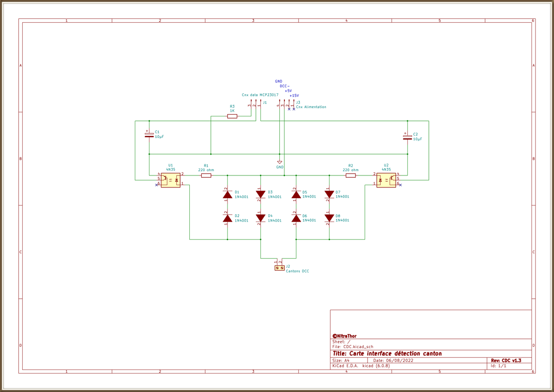Click the '220 ohm' value of R2
This screenshot has height=392, width=554.
tap(350, 170)
